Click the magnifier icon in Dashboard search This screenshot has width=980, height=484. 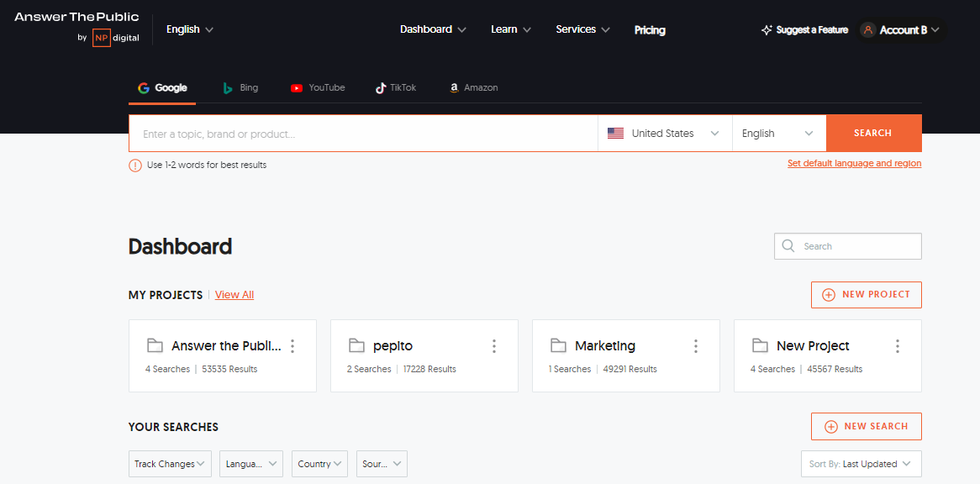tap(788, 246)
